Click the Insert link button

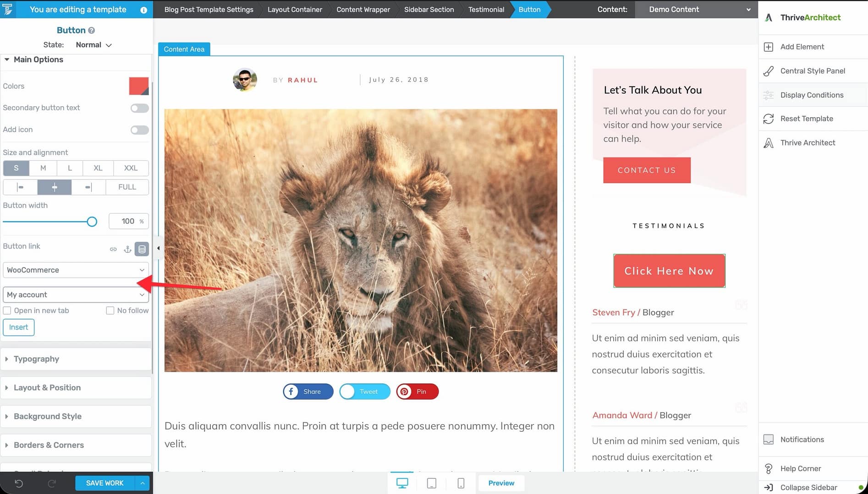(19, 327)
